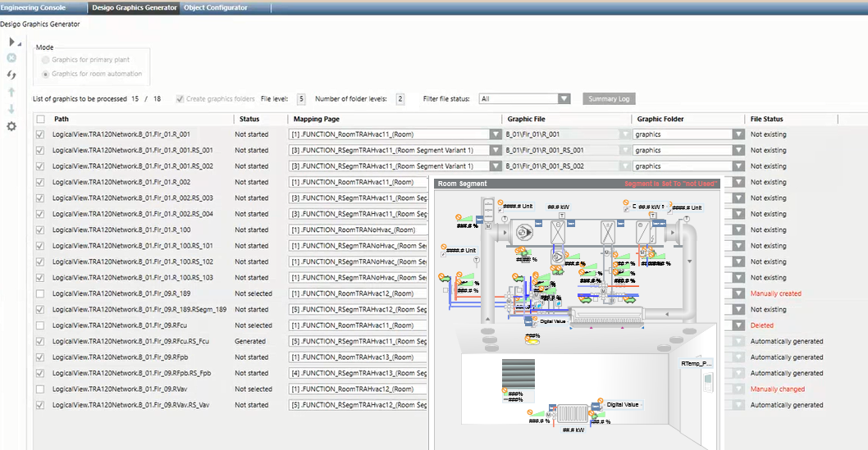868x450 pixels.
Task: Open Mapping Page dropdown for R_001 row
Action: pyautogui.click(x=496, y=134)
